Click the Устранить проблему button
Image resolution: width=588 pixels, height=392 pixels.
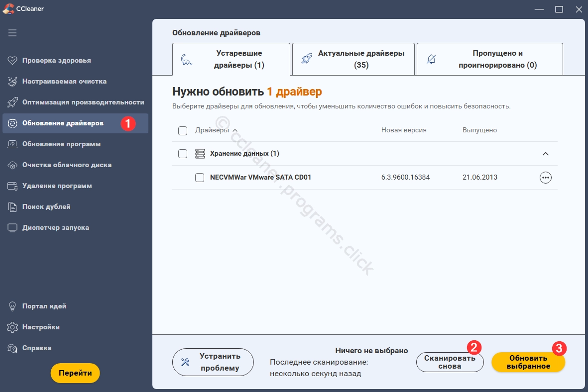pos(213,362)
